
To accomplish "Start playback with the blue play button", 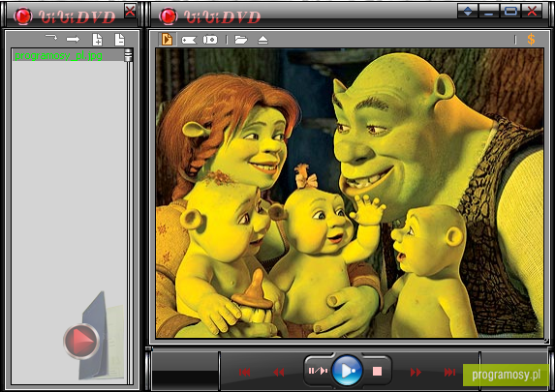I will (347, 371).
